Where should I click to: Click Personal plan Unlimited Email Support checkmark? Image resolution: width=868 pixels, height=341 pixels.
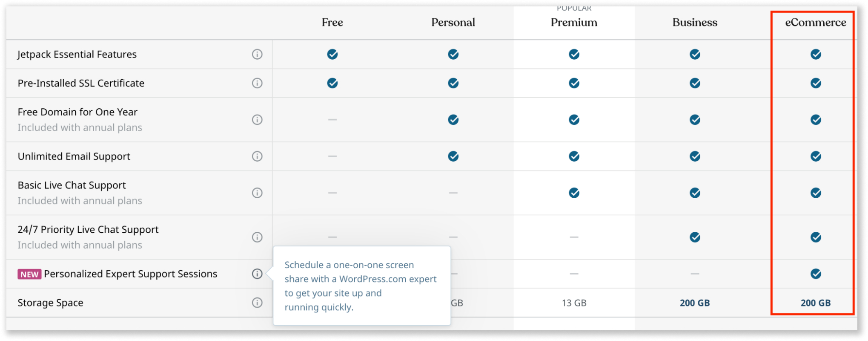point(453,156)
